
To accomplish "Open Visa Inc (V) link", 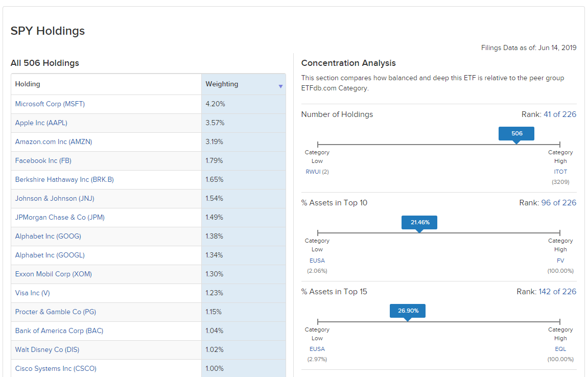I will tap(33, 293).
